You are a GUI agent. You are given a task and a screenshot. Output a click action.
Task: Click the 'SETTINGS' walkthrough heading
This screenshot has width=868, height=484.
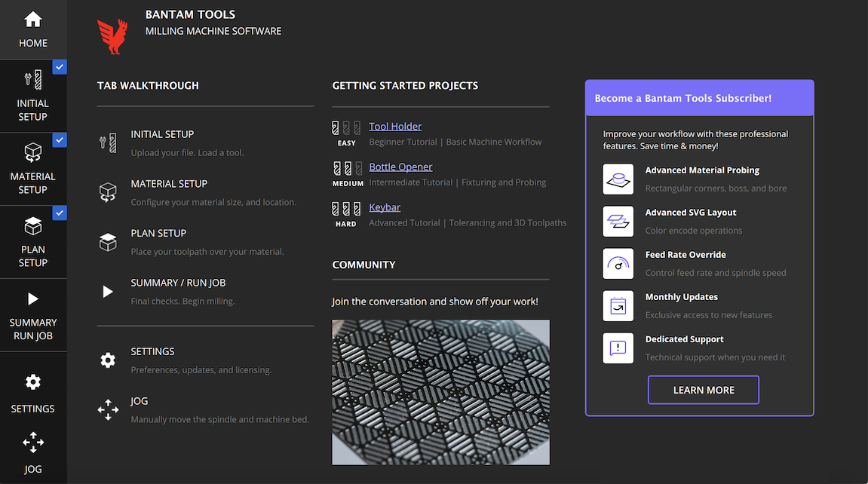coord(153,352)
